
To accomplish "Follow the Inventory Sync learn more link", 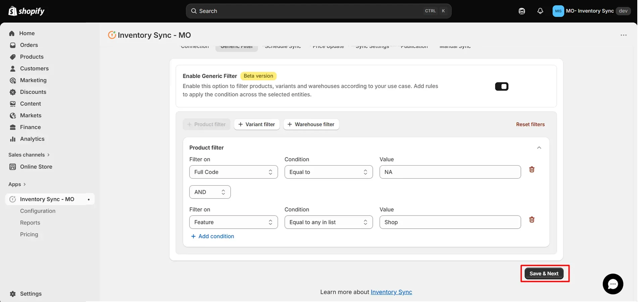I will tap(391, 292).
